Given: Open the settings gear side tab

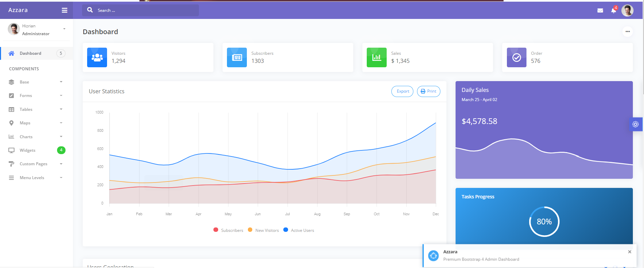Looking at the screenshot, I should pos(636,124).
